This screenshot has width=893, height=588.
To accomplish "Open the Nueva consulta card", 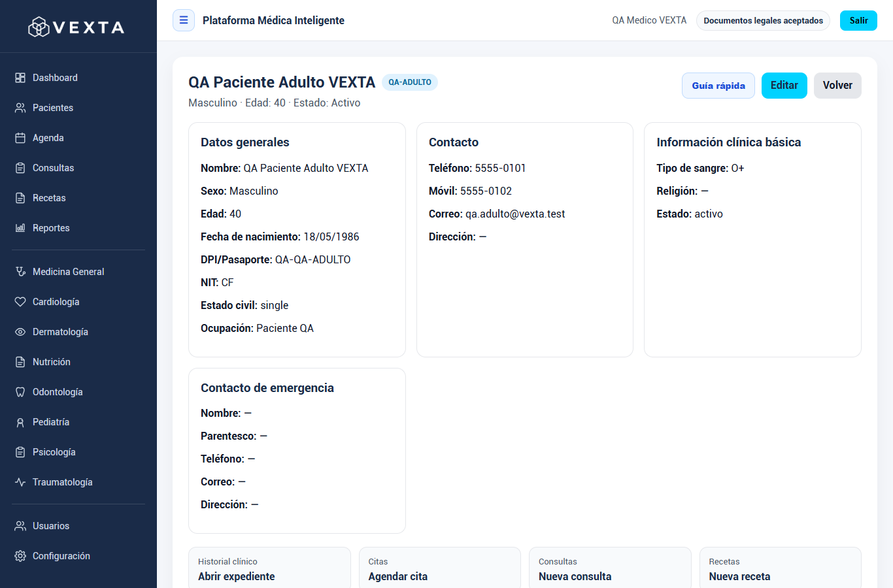I will pos(610,568).
